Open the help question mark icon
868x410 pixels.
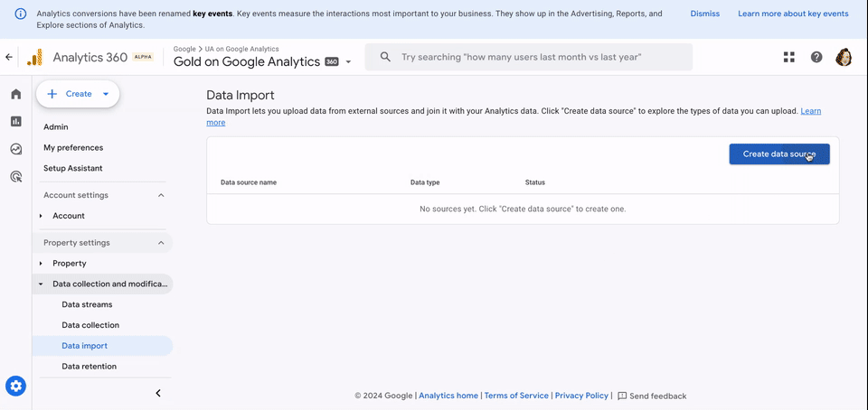816,57
